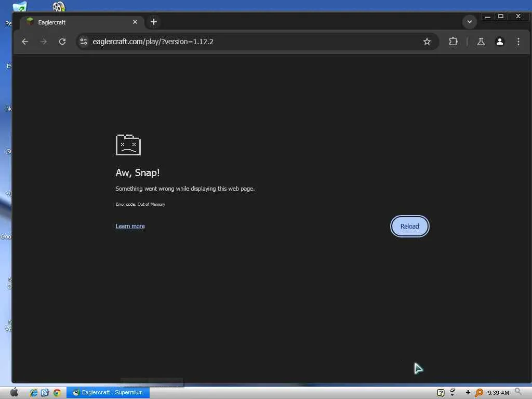This screenshot has height=399, width=532.
Task: Minimize the browser window
Action: tap(488, 16)
